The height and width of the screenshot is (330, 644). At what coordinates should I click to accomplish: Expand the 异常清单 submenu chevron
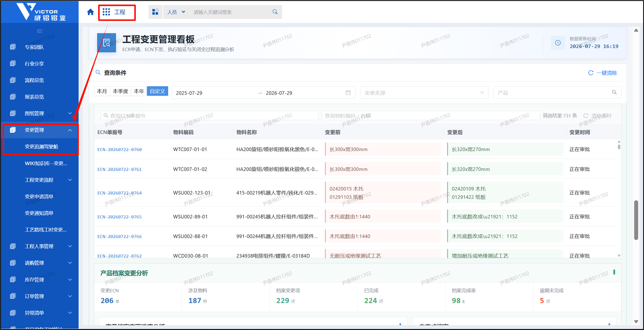pos(70,313)
